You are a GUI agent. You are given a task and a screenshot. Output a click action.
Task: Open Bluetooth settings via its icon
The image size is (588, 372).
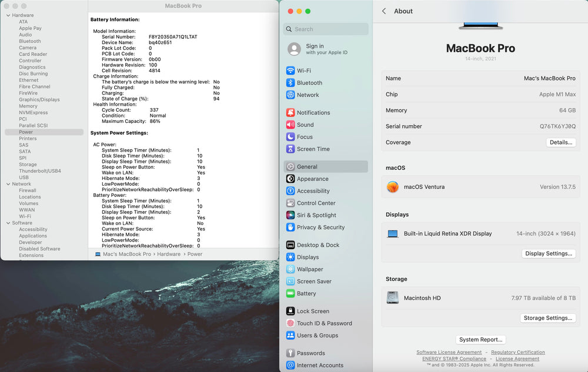(290, 83)
